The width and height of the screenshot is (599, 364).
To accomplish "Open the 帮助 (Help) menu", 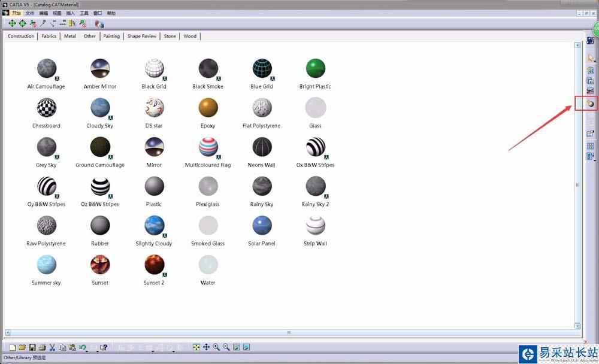I will [x=111, y=13].
